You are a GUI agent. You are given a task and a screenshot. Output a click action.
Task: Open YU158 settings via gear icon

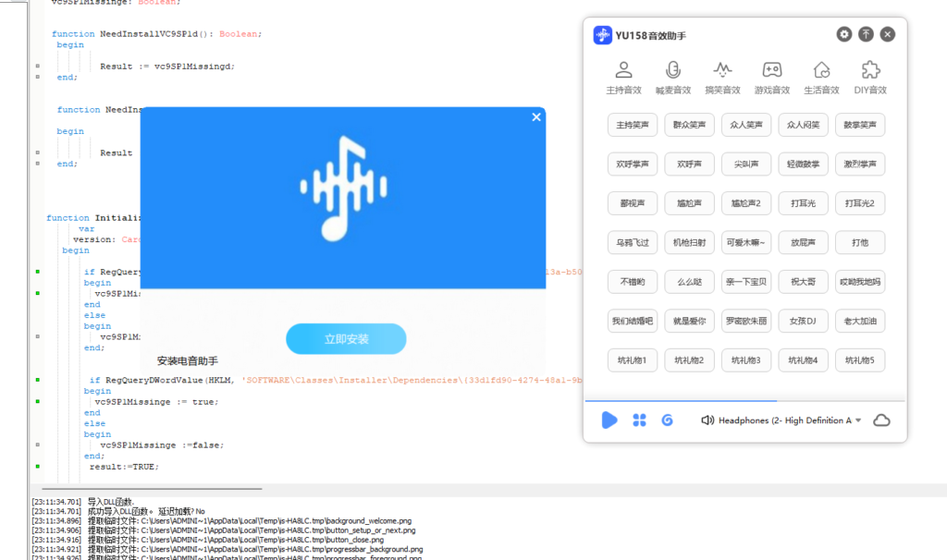click(x=843, y=34)
